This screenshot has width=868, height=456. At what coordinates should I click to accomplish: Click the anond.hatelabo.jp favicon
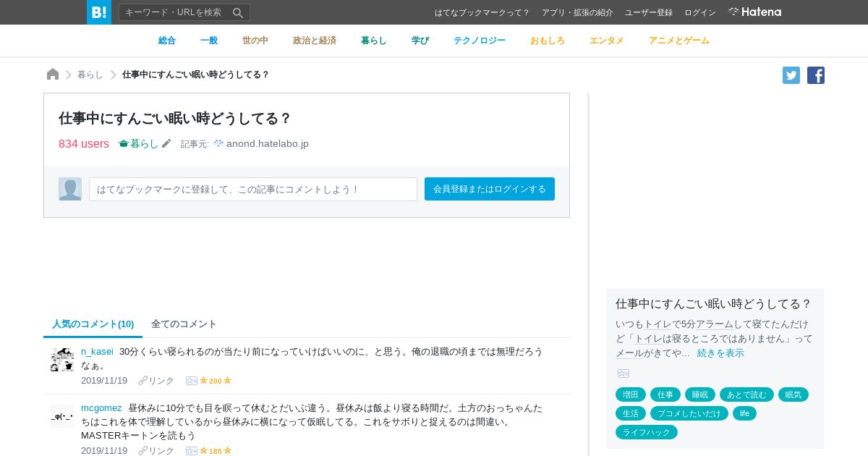pos(218,143)
